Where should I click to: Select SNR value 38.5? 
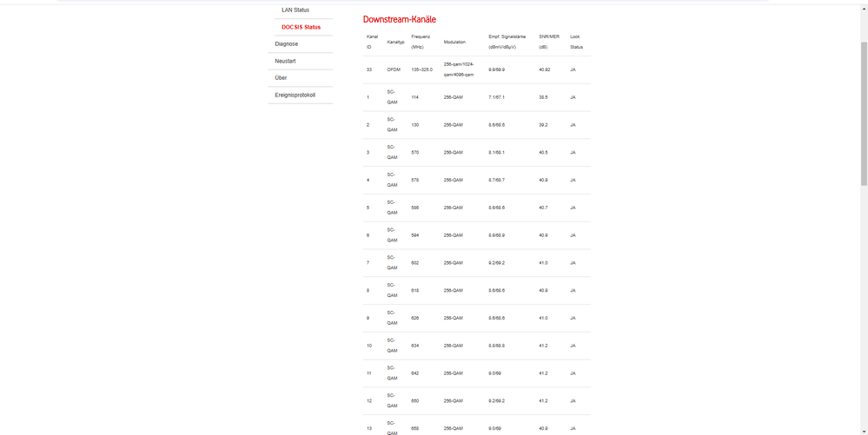544,97
